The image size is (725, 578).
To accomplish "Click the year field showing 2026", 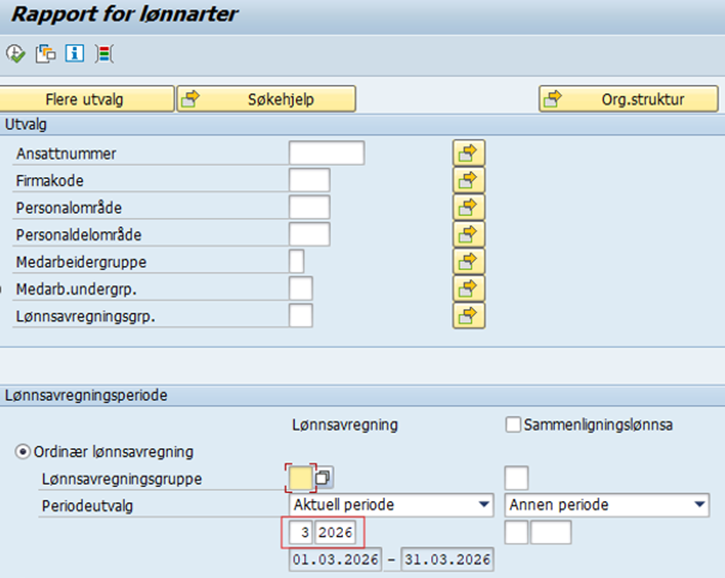I will [x=335, y=532].
